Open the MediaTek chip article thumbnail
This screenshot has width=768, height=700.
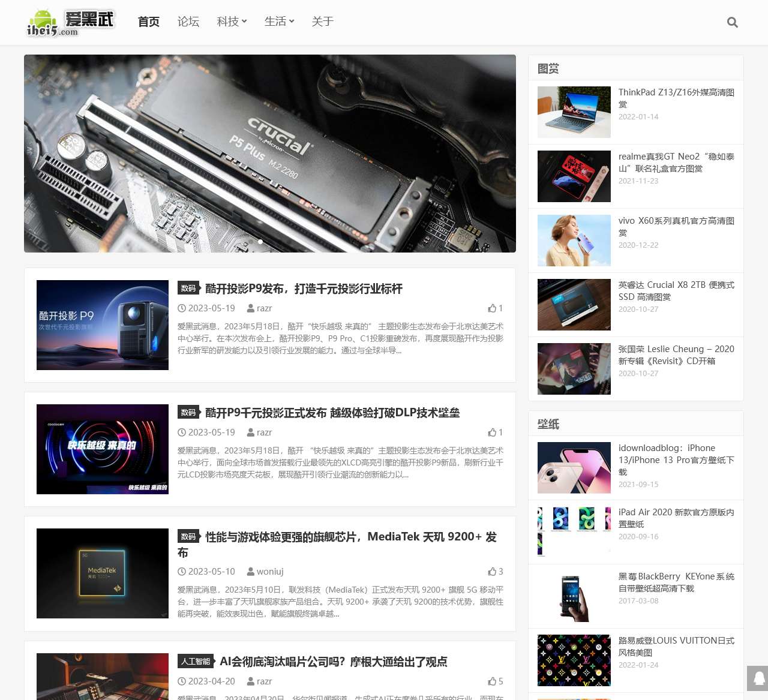tap(103, 573)
